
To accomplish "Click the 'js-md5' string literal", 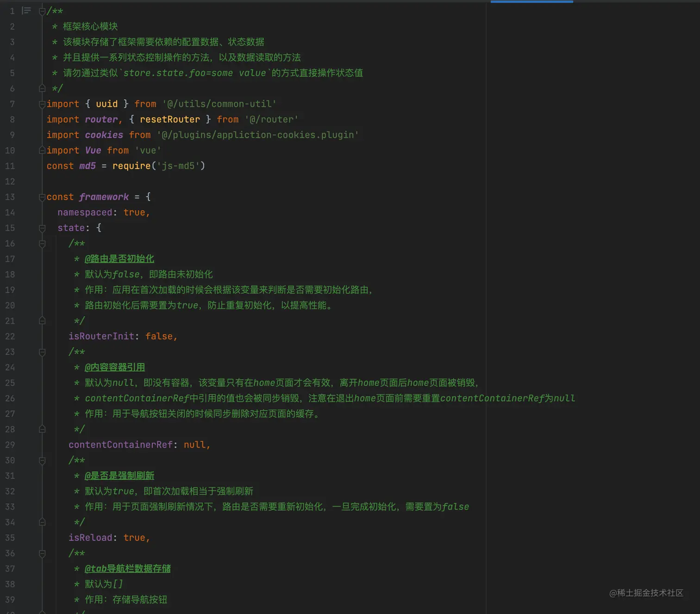I will pyautogui.click(x=178, y=166).
